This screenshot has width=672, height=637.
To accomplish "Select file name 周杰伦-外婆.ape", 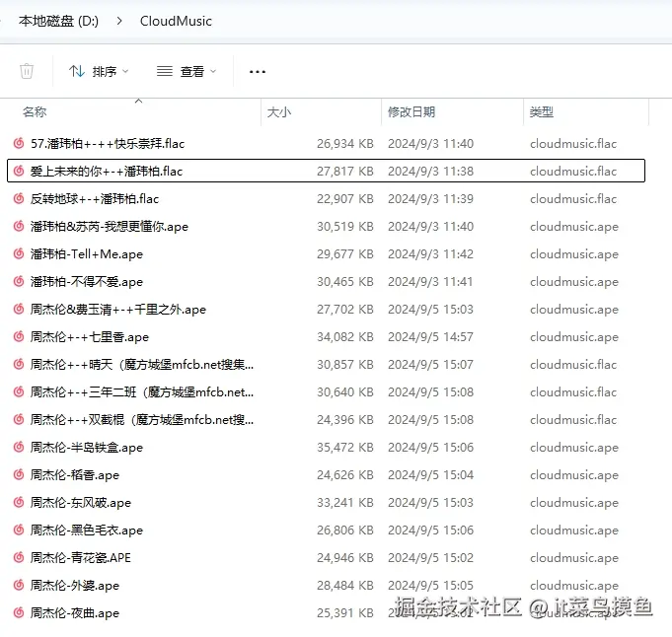I will pyautogui.click(x=75, y=586).
